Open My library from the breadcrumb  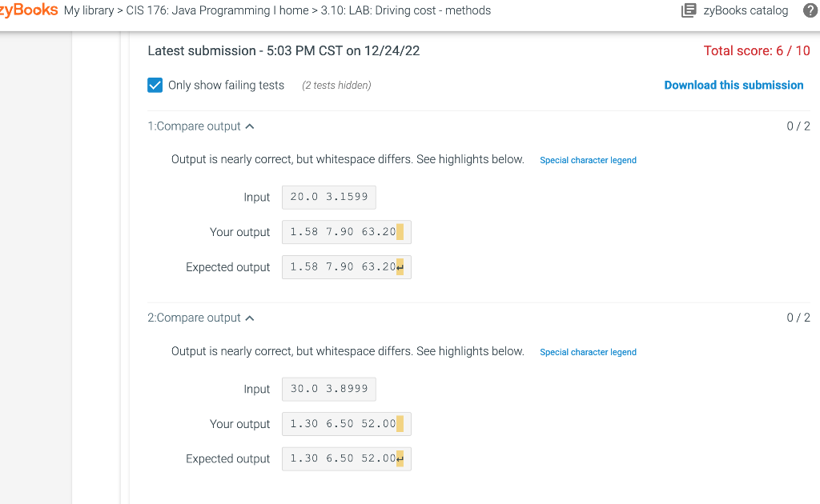(x=90, y=10)
